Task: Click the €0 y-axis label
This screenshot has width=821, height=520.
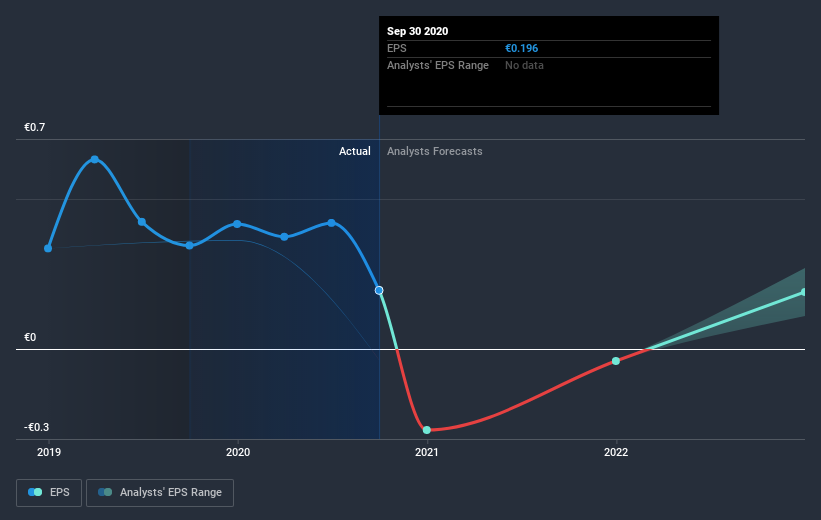Action: 30,337
